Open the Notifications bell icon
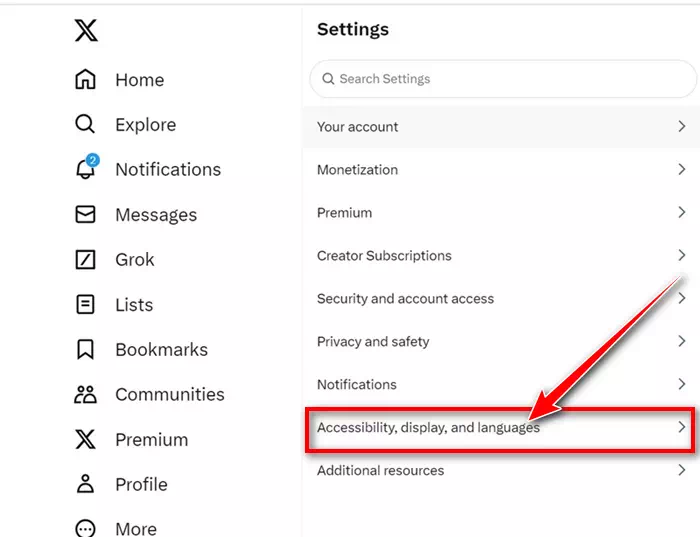This screenshot has height=537, width=700. [x=87, y=167]
